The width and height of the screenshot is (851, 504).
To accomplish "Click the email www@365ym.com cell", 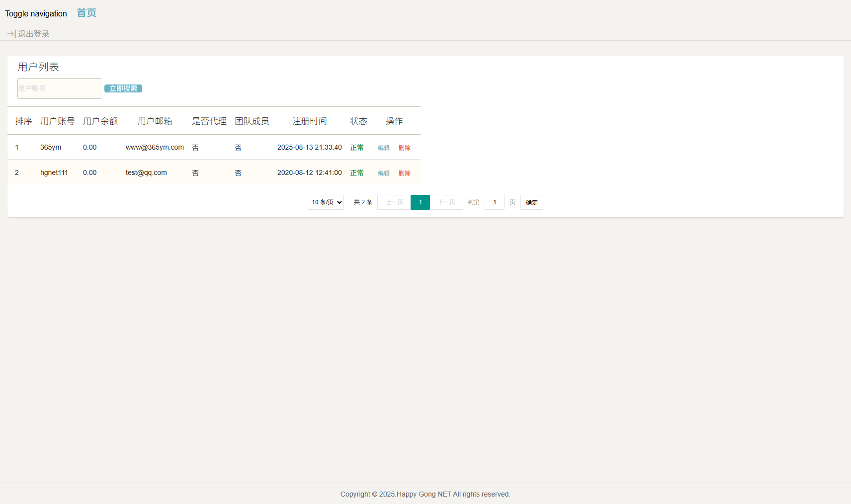I will coord(155,147).
